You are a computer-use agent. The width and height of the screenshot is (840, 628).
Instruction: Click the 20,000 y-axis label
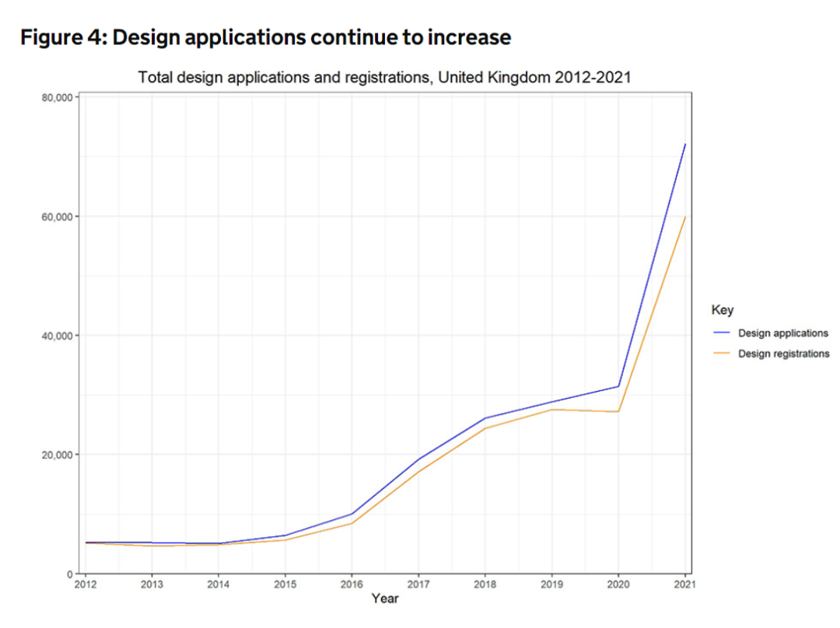point(55,455)
